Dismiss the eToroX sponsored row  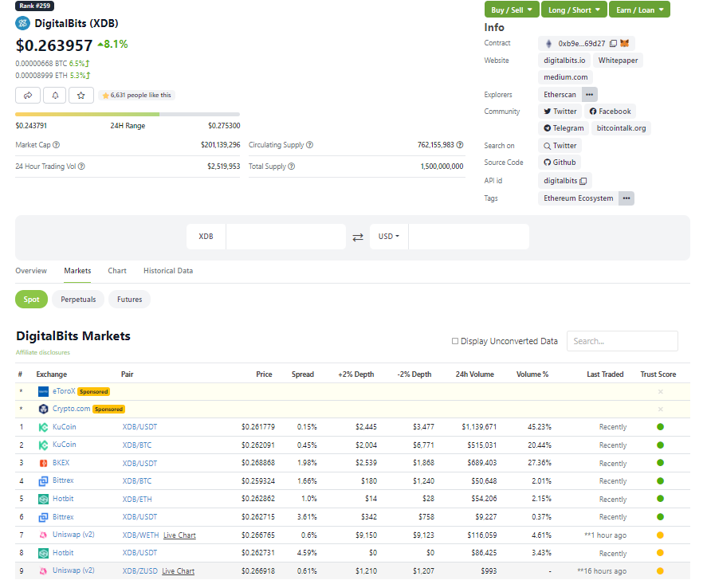click(660, 392)
